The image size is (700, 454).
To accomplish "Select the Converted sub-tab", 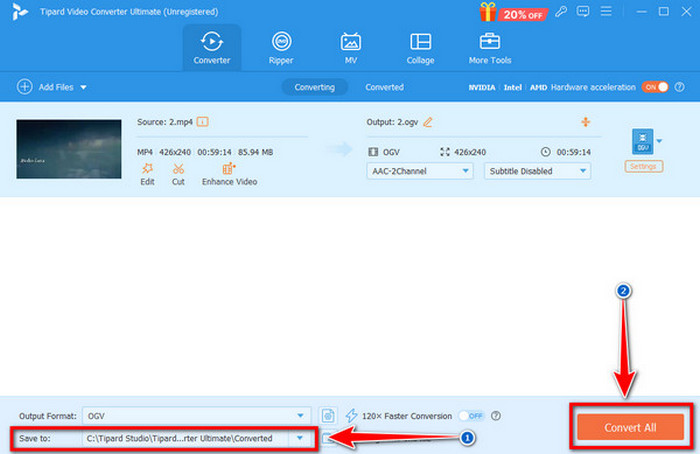I will point(384,87).
